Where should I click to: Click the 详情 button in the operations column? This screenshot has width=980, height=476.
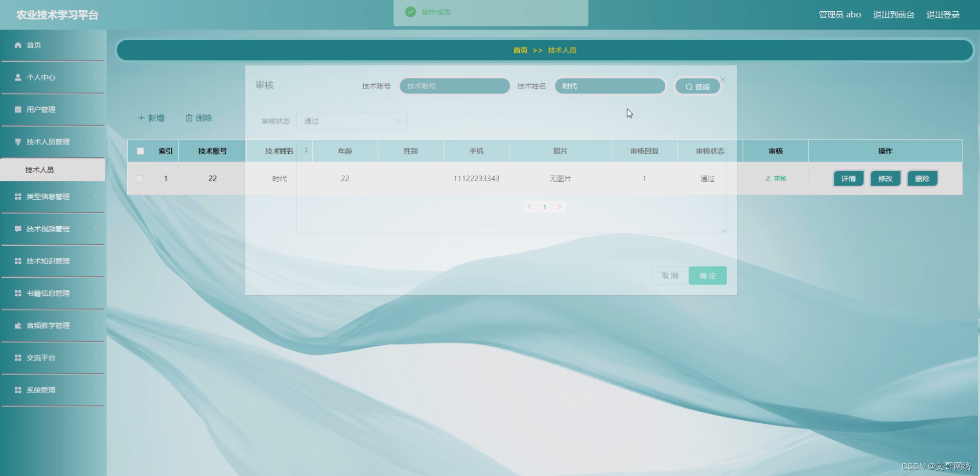(848, 178)
